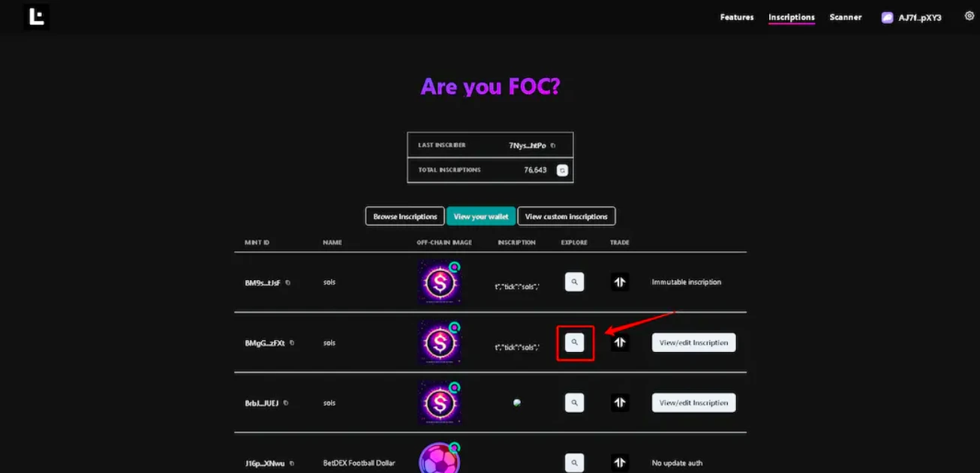Refresh the total inscriptions count

click(562, 170)
